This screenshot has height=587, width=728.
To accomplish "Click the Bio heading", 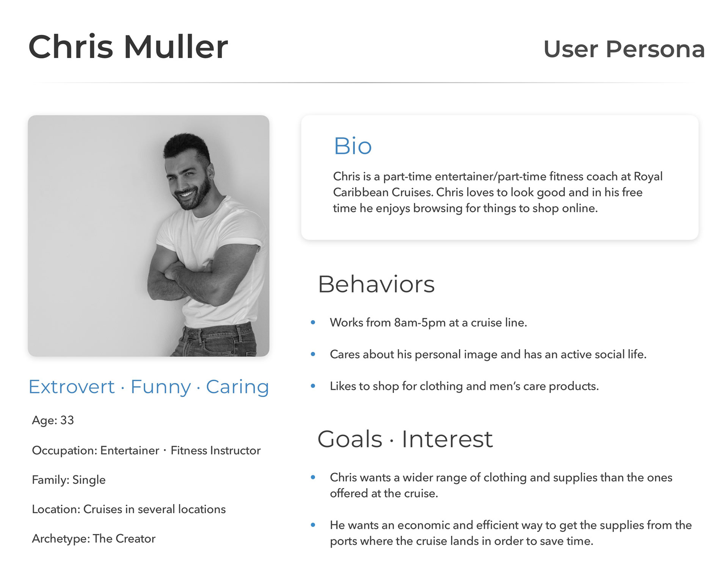I will point(353,146).
